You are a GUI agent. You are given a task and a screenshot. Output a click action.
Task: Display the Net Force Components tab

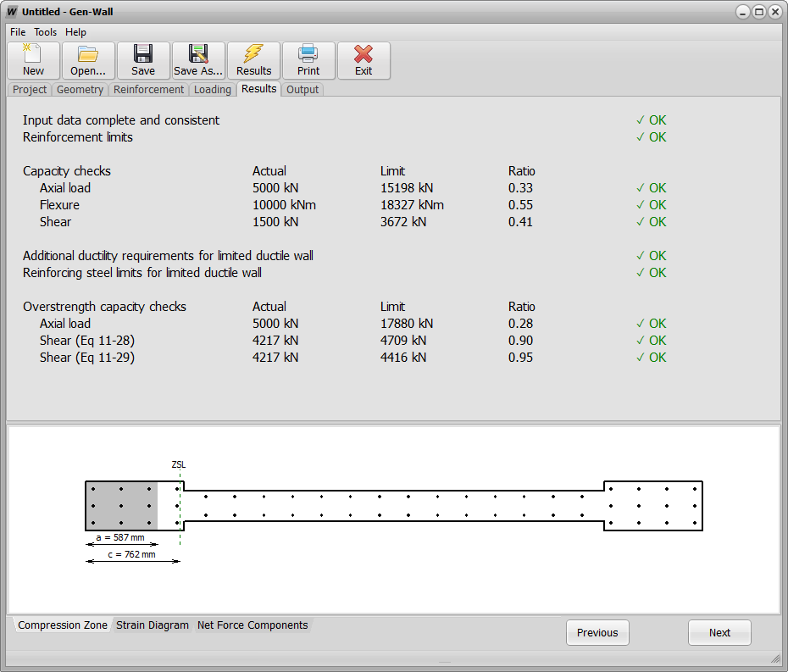coord(252,625)
